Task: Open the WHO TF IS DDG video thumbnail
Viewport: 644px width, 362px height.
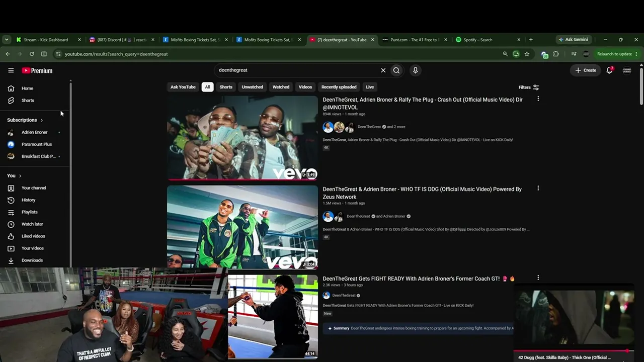Action: [x=243, y=227]
